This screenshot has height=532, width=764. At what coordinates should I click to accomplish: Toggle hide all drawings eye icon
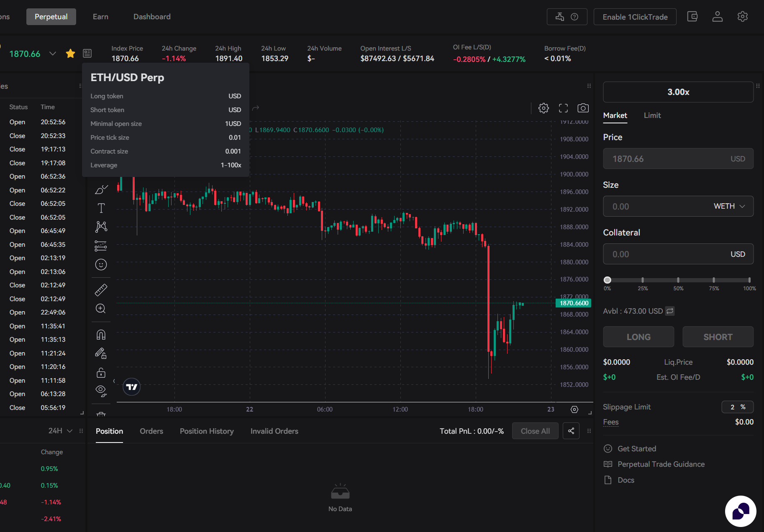[x=101, y=391]
